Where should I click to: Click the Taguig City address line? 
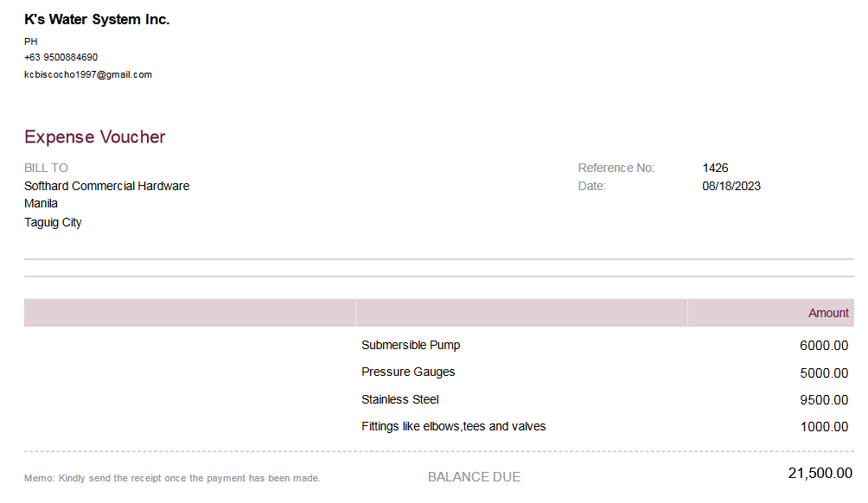point(53,222)
